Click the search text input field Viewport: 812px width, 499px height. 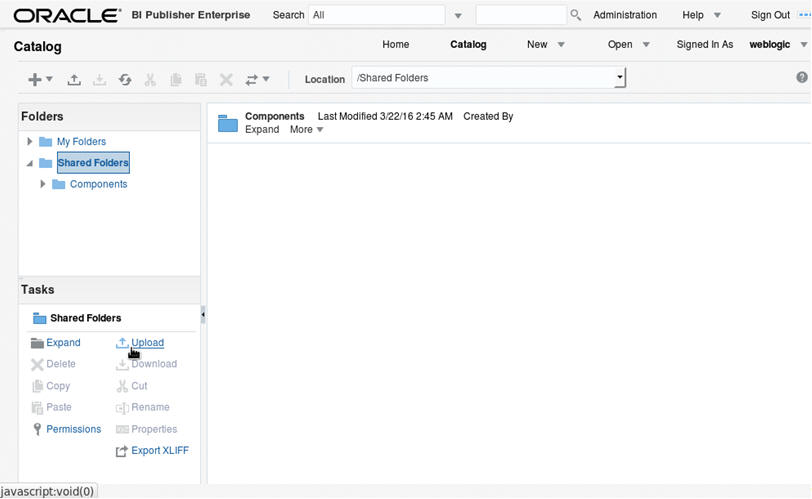pyautogui.click(x=521, y=15)
